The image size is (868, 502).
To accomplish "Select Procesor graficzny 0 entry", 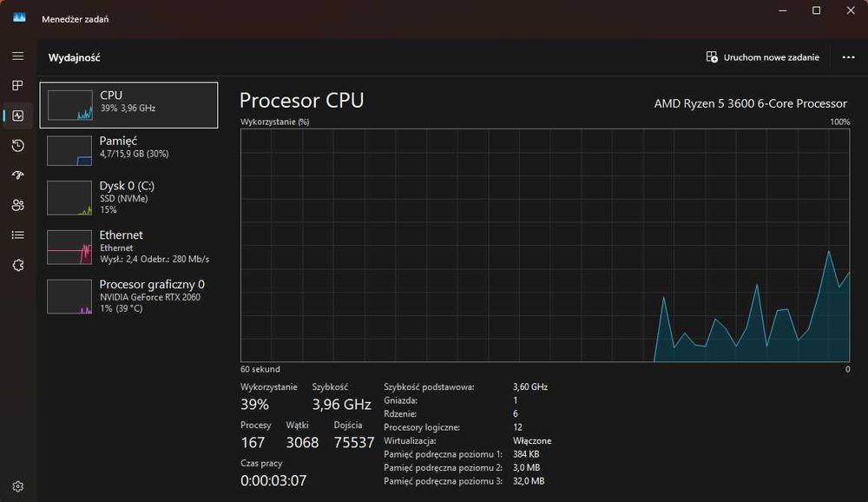I will tap(128, 296).
